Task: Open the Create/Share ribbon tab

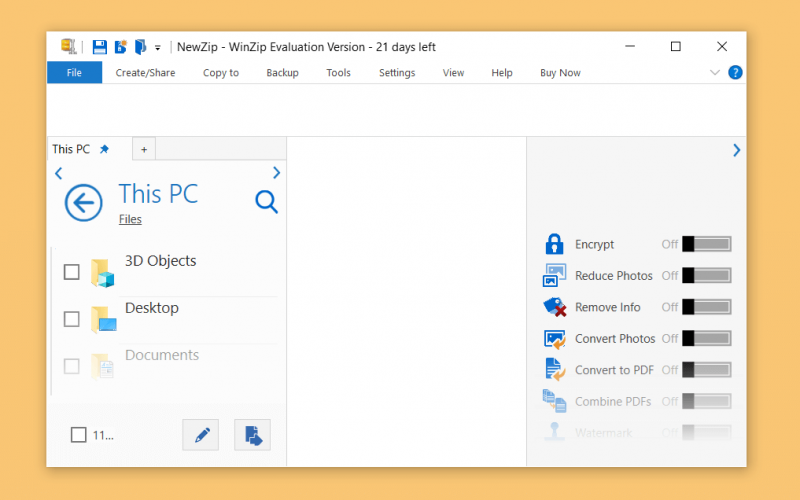Action: (145, 72)
